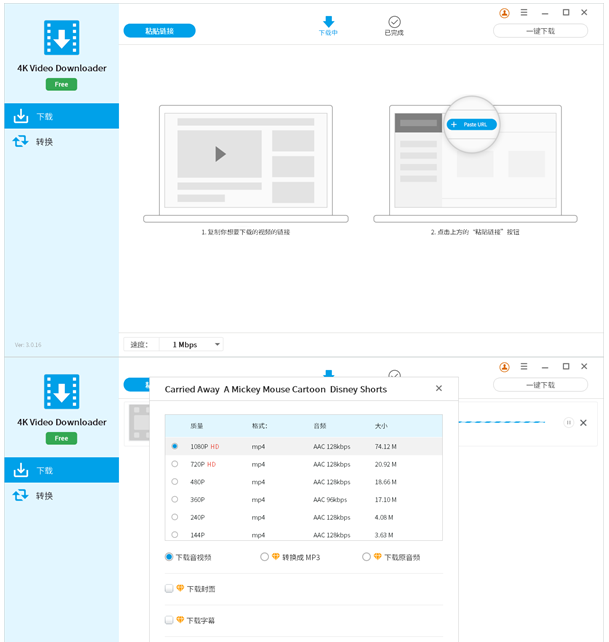Open the 转换 section in the window behind the dialog
Viewport: 609px width, 642px height.
(x=61, y=495)
